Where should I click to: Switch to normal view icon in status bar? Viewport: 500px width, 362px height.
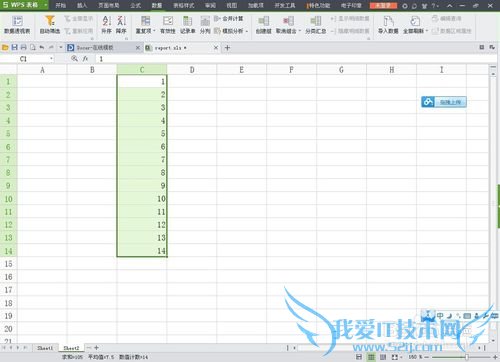(x=371, y=357)
